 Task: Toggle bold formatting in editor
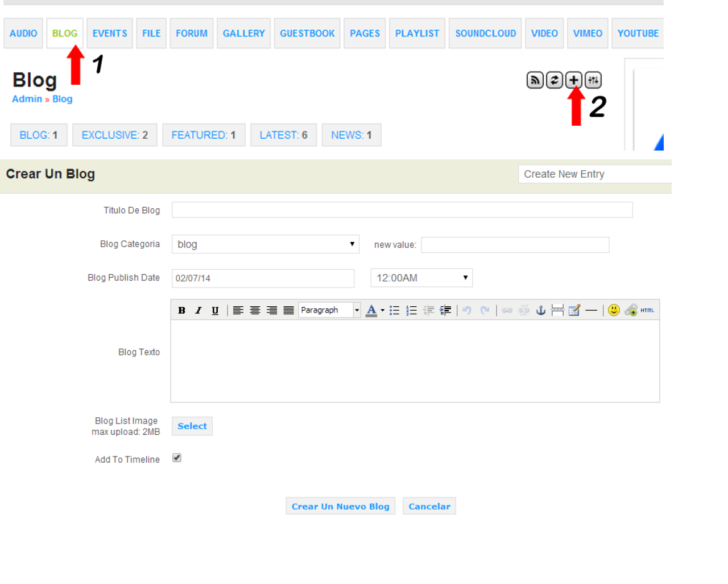[181, 310]
